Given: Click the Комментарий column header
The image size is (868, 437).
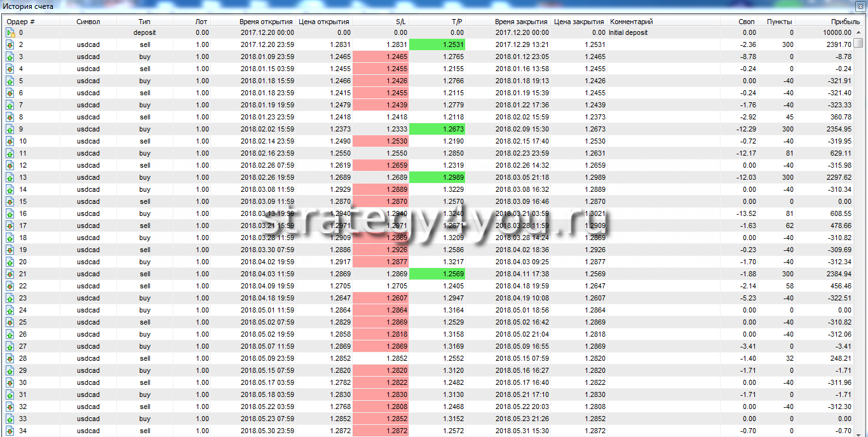Looking at the screenshot, I should [631, 21].
